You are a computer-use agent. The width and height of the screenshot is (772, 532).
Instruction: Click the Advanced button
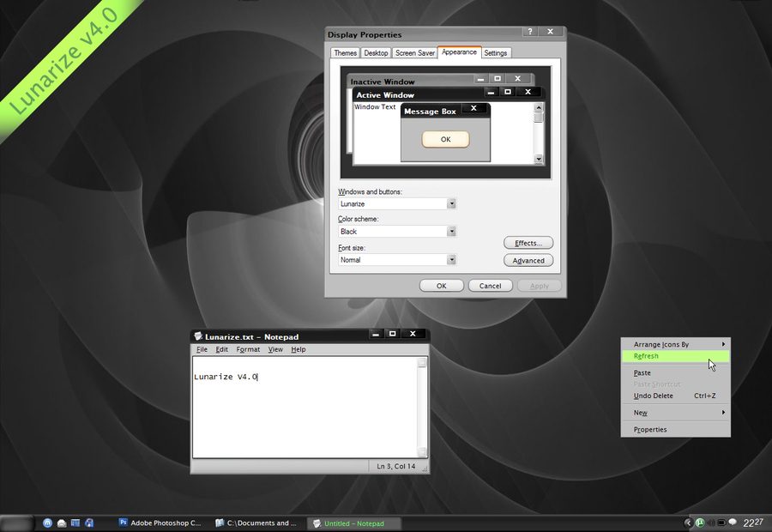coord(528,261)
